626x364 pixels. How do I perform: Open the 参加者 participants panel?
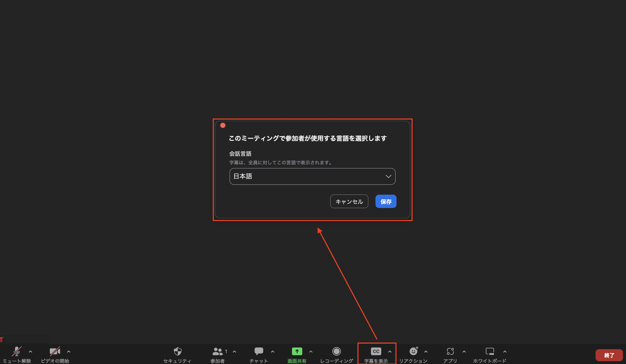click(x=218, y=352)
